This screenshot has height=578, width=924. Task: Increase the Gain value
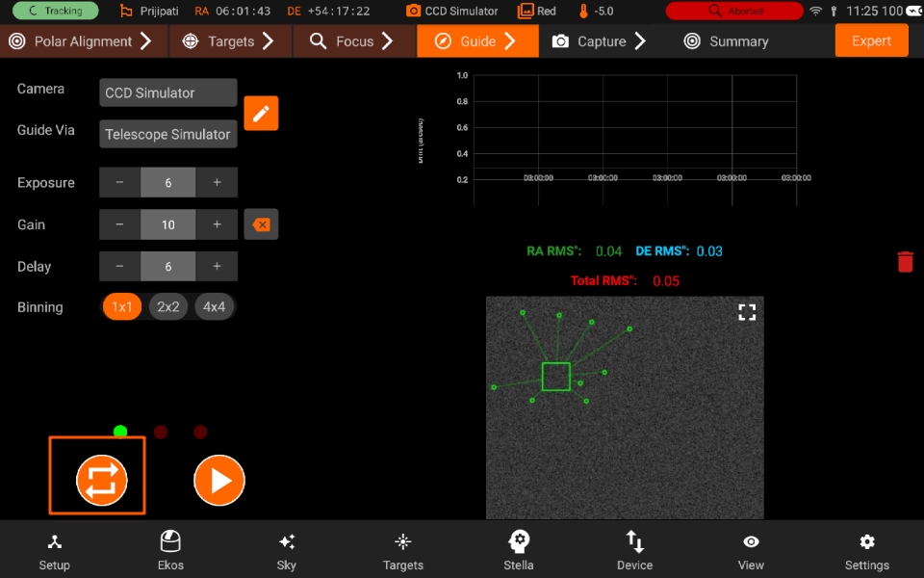coord(217,224)
